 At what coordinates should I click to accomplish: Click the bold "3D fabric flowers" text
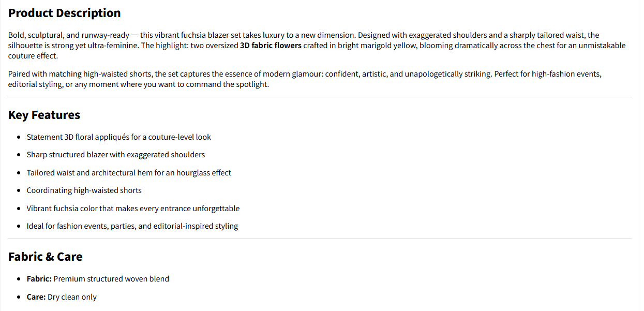coord(271,46)
